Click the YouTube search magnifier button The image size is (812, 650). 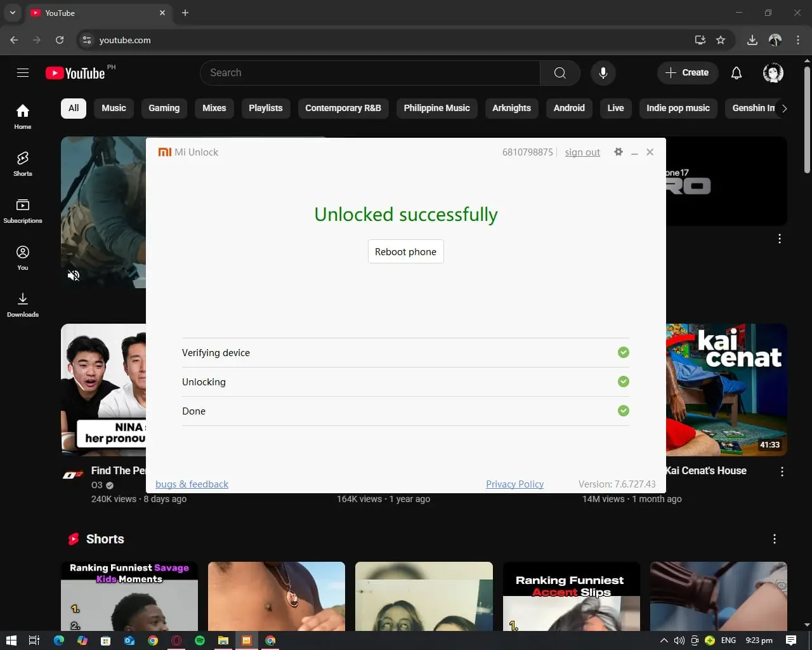pos(560,73)
